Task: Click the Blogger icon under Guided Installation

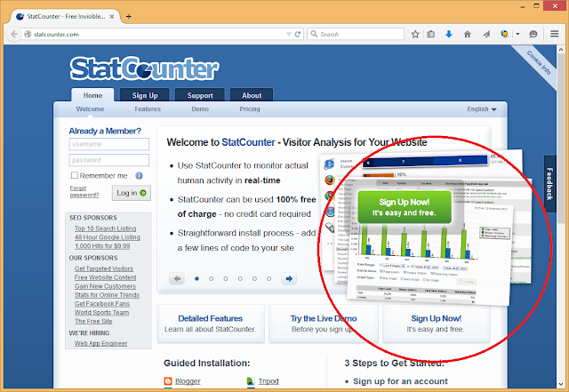Action: pos(168,381)
